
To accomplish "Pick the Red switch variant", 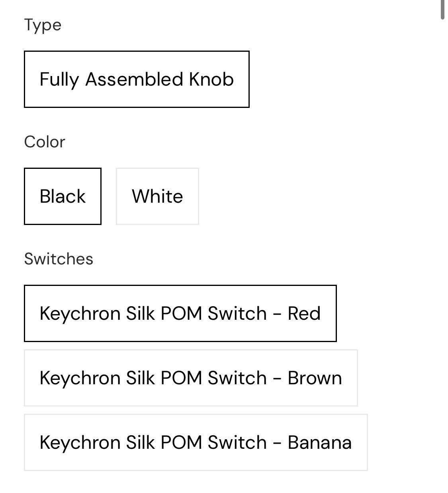I will click(180, 313).
